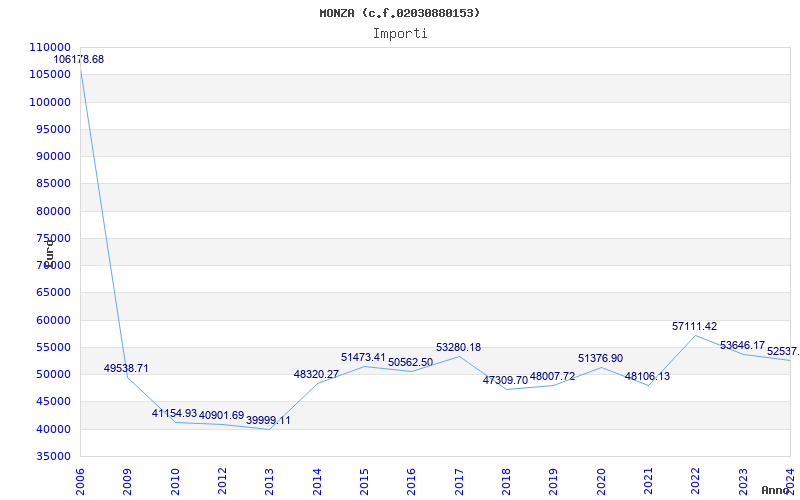Select the x-axis year 2010

tap(175, 482)
